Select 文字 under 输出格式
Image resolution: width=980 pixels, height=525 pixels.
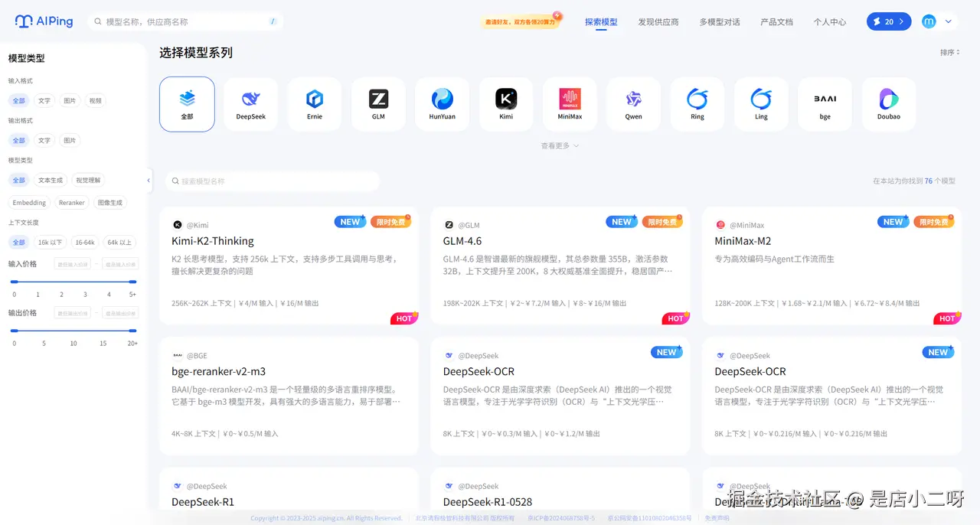click(x=44, y=140)
